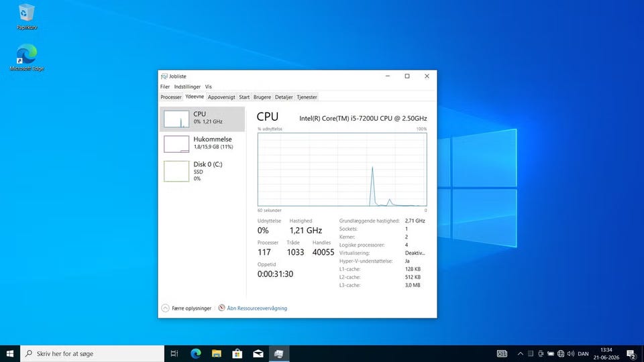This screenshot has width=644, height=362.
Task: Open the network globe tray icon
Action: pos(561,353)
